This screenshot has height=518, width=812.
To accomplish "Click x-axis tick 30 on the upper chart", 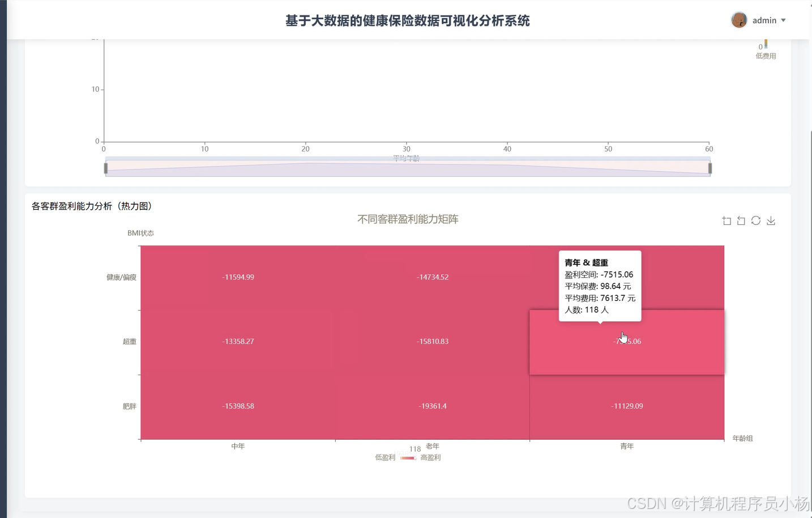I will coord(407,149).
